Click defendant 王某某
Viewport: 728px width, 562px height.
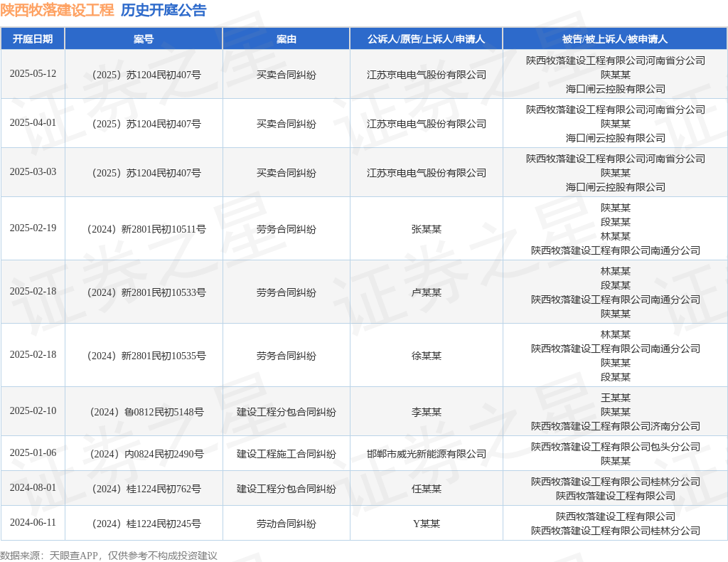[616, 398]
